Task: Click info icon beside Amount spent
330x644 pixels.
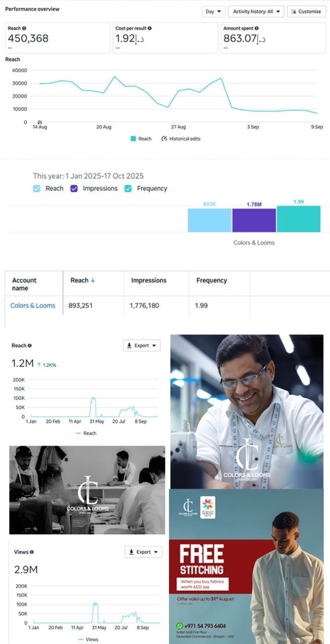Action: coord(257,29)
